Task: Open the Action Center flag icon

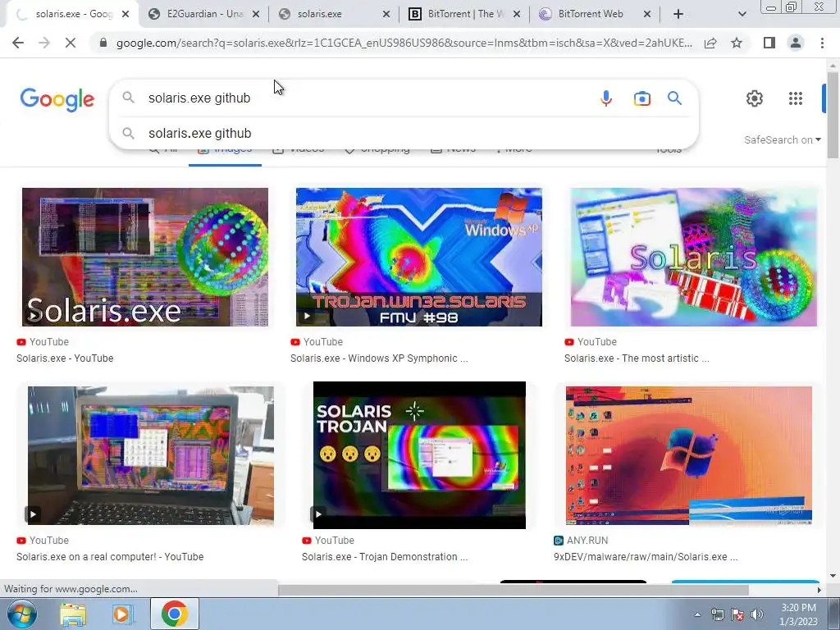Action: point(737,614)
